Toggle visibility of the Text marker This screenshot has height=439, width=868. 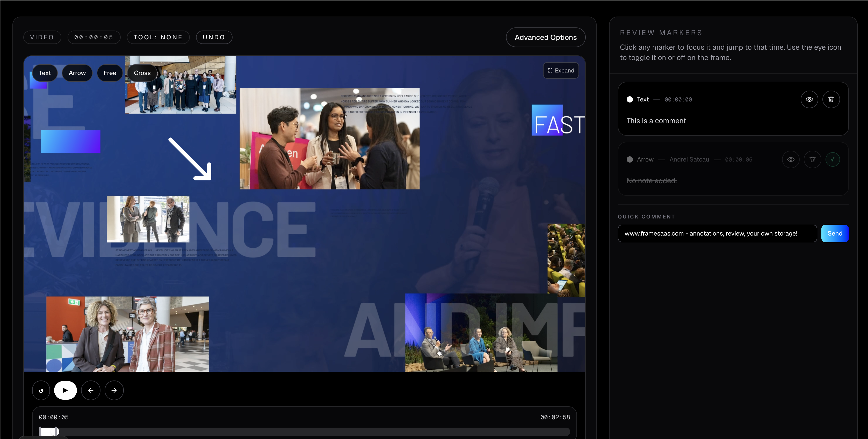(809, 99)
